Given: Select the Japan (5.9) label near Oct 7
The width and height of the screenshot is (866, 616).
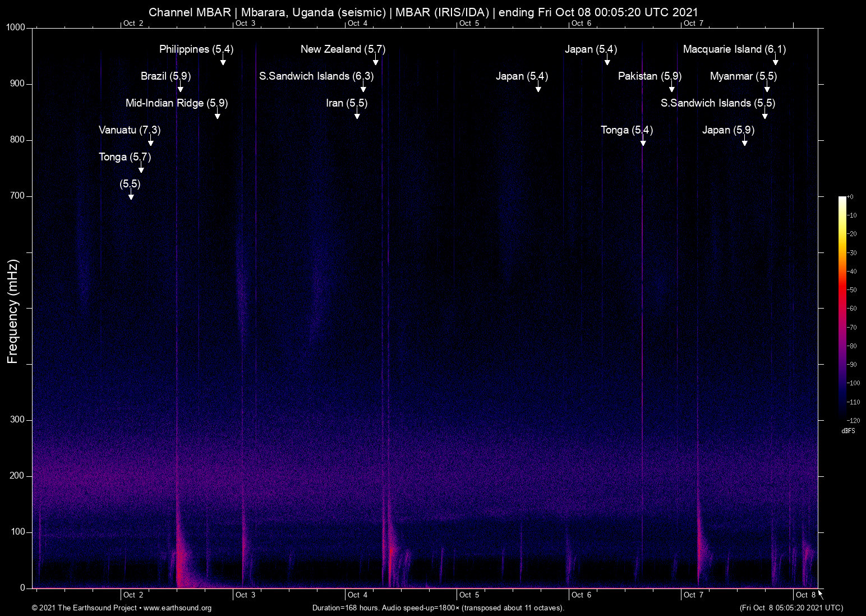Looking at the screenshot, I should 727,130.
